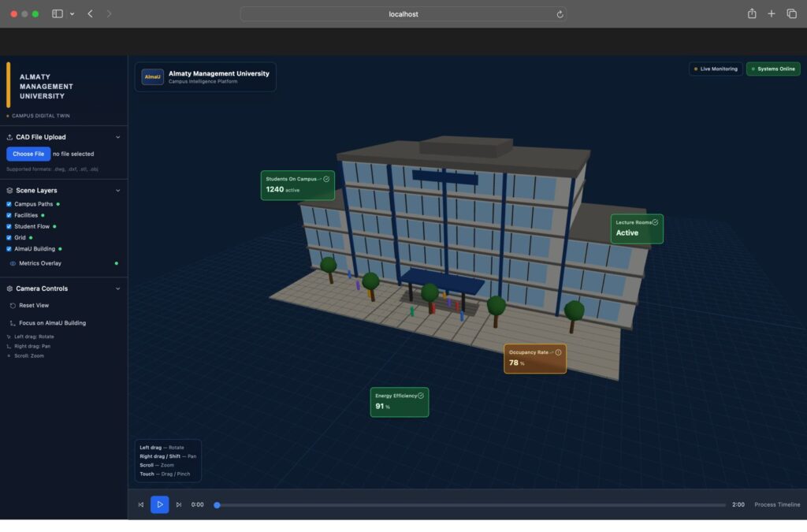
Task: Skip to timeline start
Action: tap(141, 504)
